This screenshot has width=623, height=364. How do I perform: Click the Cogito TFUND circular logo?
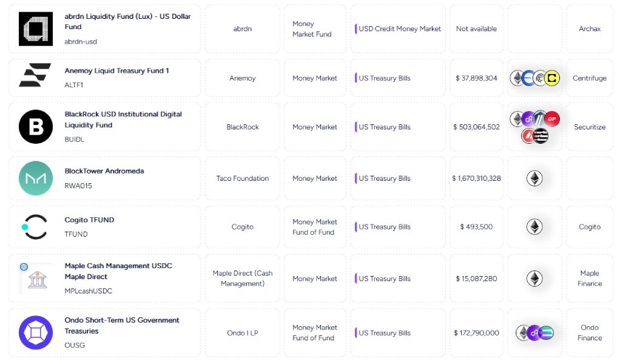[35, 227]
